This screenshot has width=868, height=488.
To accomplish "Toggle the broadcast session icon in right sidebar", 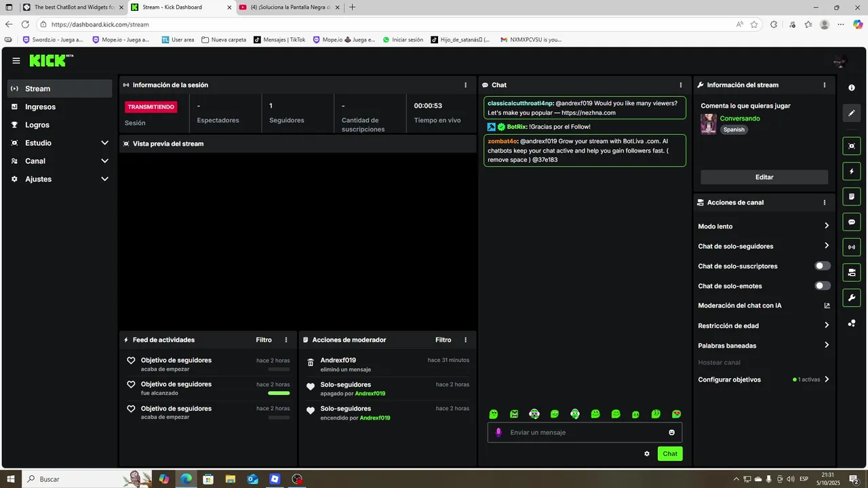I will click(x=852, y=247).
